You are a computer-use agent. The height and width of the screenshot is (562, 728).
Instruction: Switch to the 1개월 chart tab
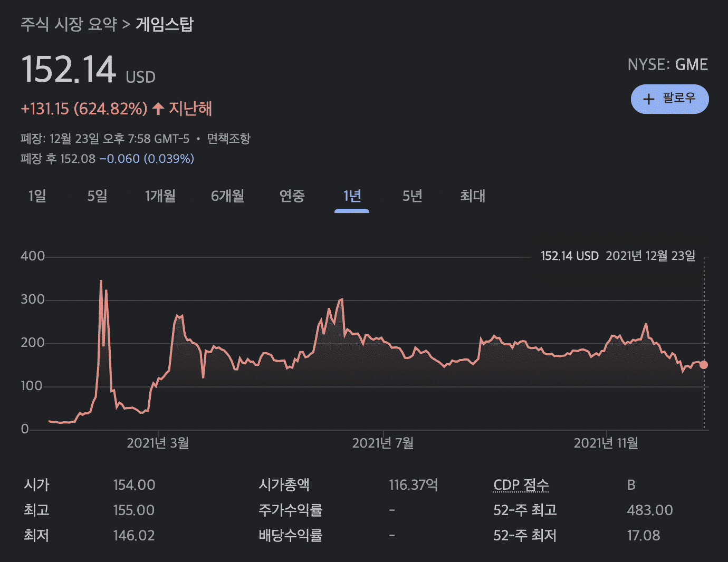(160, 196)
